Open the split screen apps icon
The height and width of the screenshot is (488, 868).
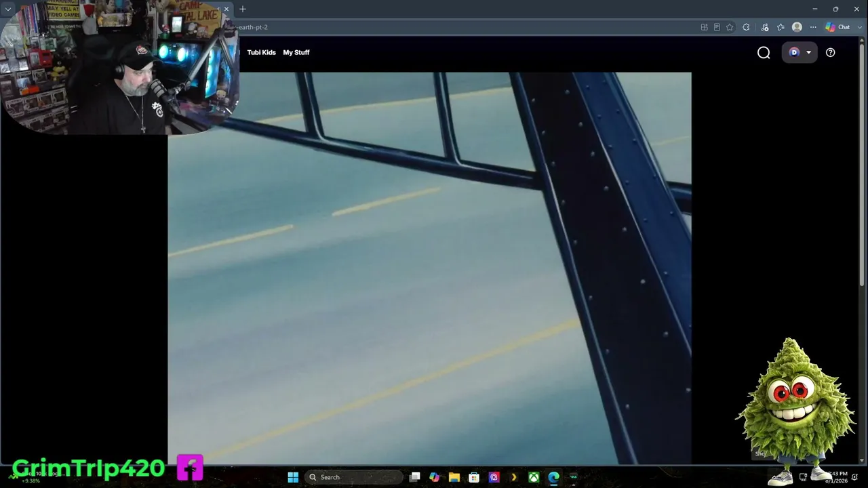704,27
